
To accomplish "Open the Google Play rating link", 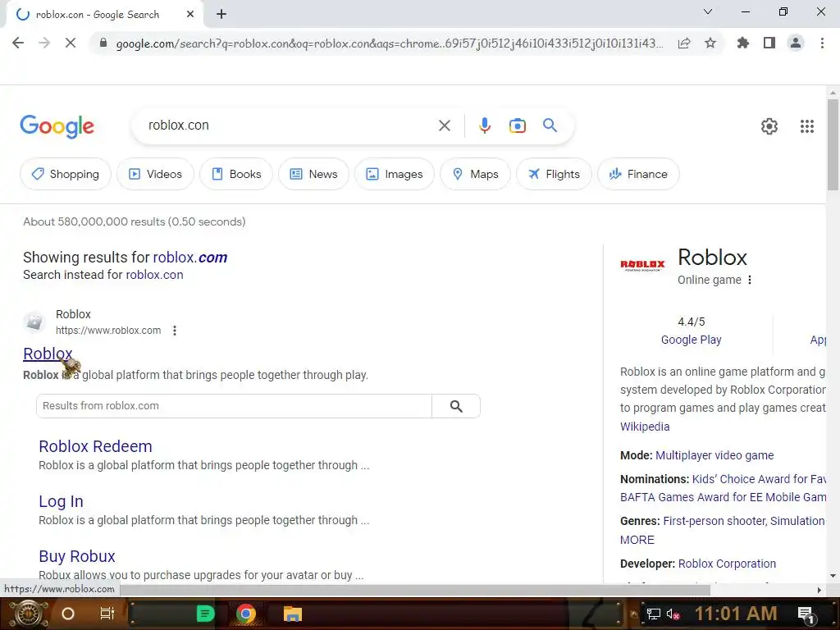I will coord(691,340).
